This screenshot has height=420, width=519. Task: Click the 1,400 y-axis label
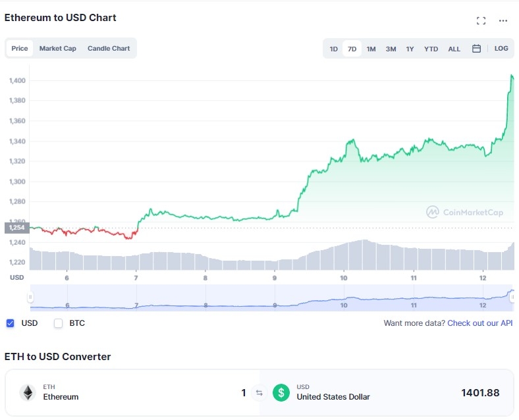tap(17, 80)
